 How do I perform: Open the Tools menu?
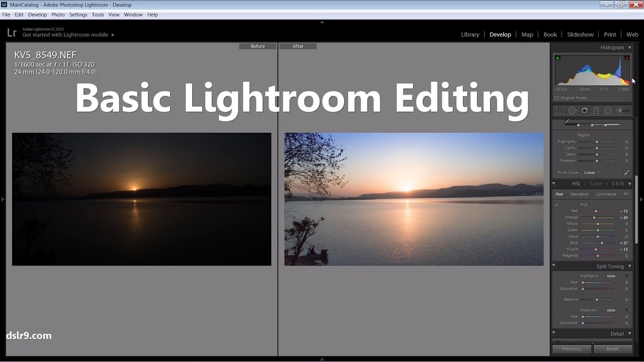(98, 15)
